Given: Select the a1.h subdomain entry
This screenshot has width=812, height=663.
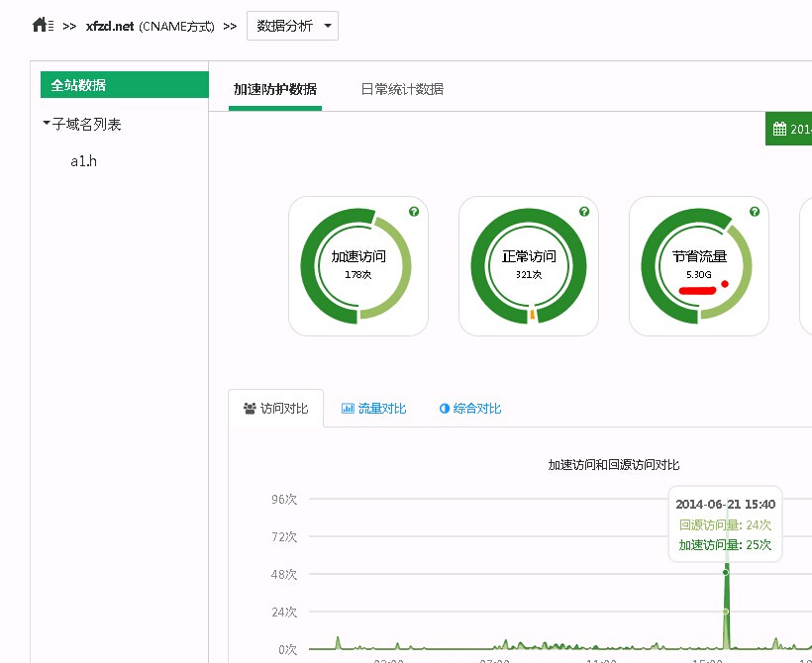Looking at the screenshot, I should 84,161.
